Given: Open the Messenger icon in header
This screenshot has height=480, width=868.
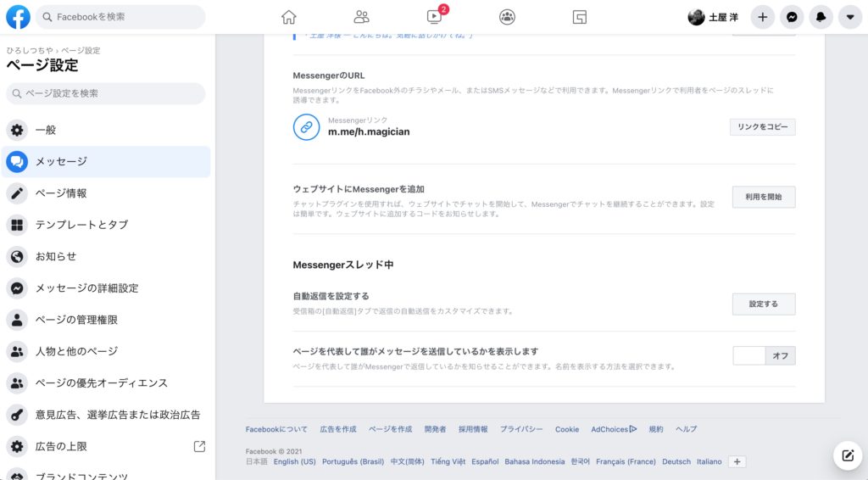Looking at the screenshot, I should (792, 17).
